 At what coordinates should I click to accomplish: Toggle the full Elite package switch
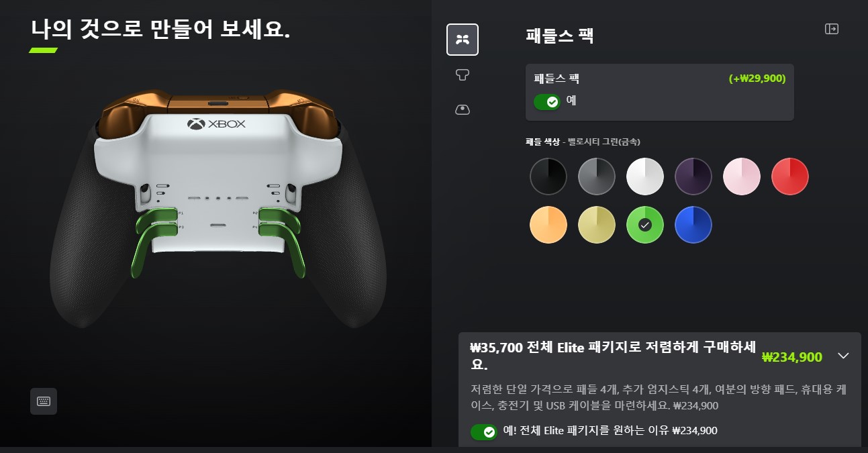click(x=484, y=432)
